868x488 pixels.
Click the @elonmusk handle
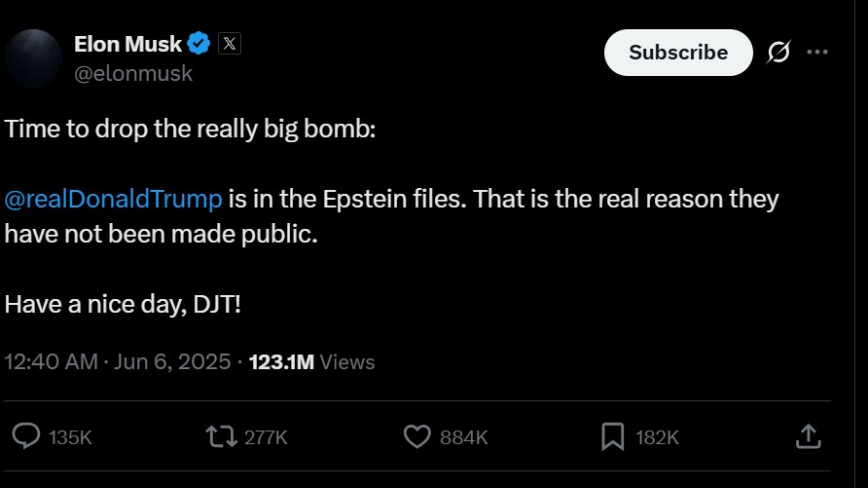click(133, 73)
